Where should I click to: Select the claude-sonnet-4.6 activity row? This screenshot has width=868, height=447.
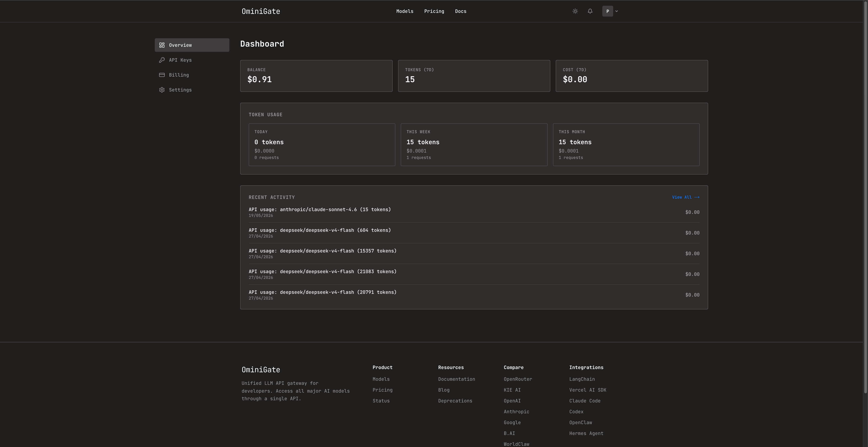tap(474, 212)
